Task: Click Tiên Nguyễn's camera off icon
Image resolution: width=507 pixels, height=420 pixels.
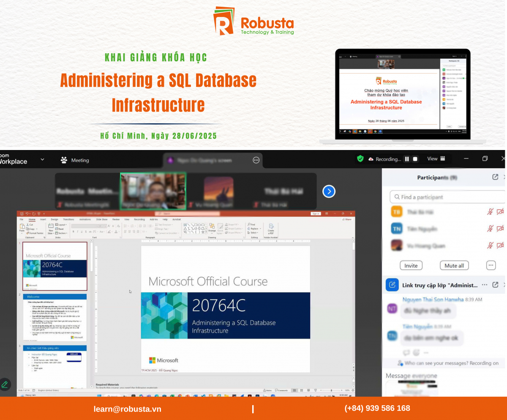Action: 500,229
